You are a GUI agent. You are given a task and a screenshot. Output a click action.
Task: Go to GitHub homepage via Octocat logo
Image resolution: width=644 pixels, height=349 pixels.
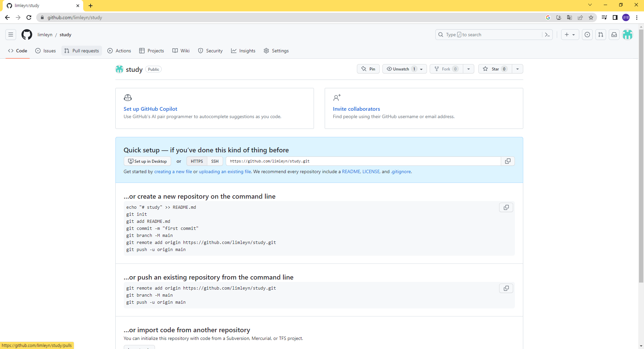pos(27,35)
